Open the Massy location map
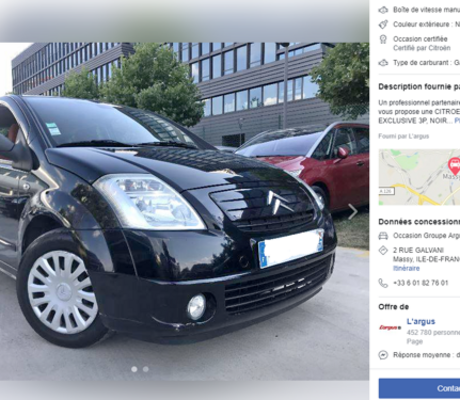The image size is (460, 400). point(419,177)
